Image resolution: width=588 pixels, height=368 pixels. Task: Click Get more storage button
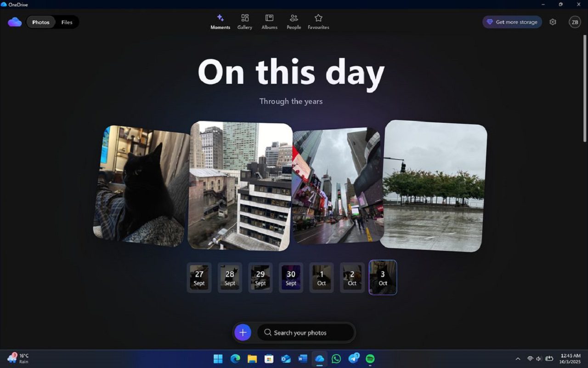[512, 22]
